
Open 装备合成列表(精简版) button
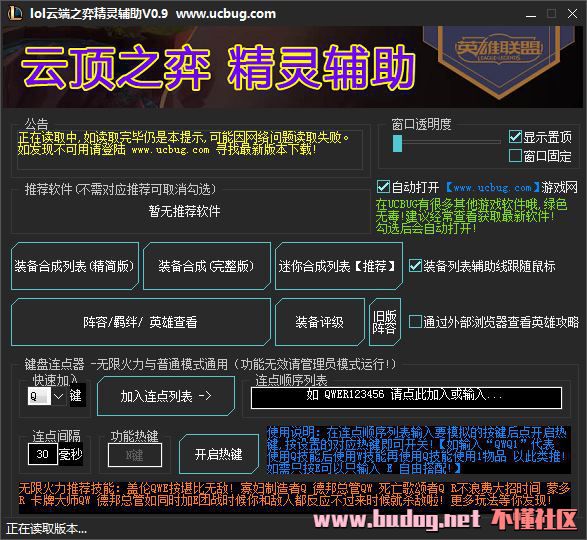point(75,266)
